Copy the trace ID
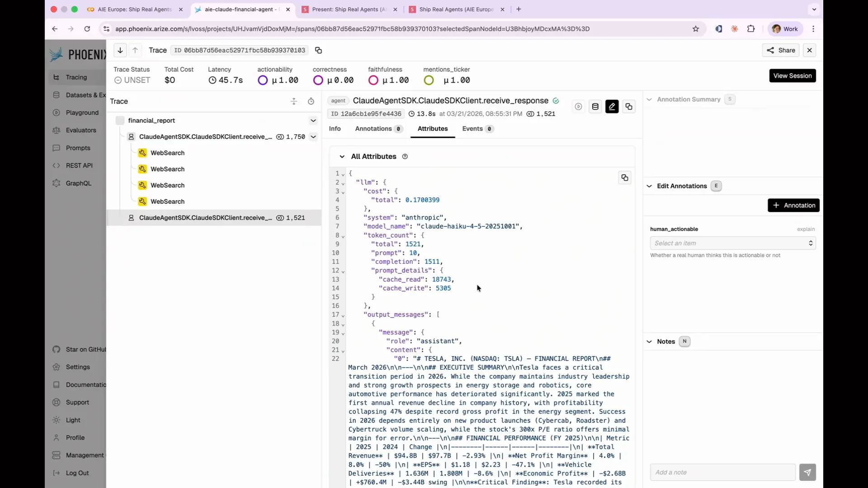Viewport: 868px width, 488px height. pyautogui.click(x=318, y=50)
